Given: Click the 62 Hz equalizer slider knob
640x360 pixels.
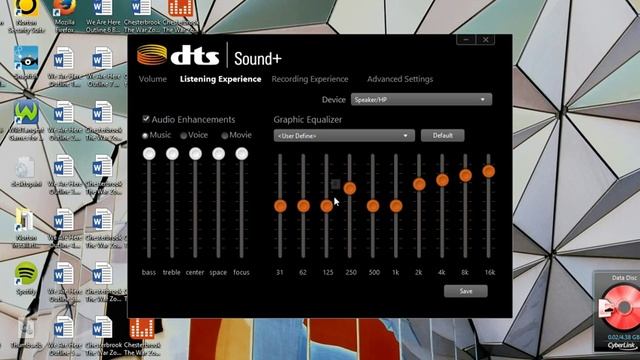Looking at the screenshot, I should pos(303,206).
